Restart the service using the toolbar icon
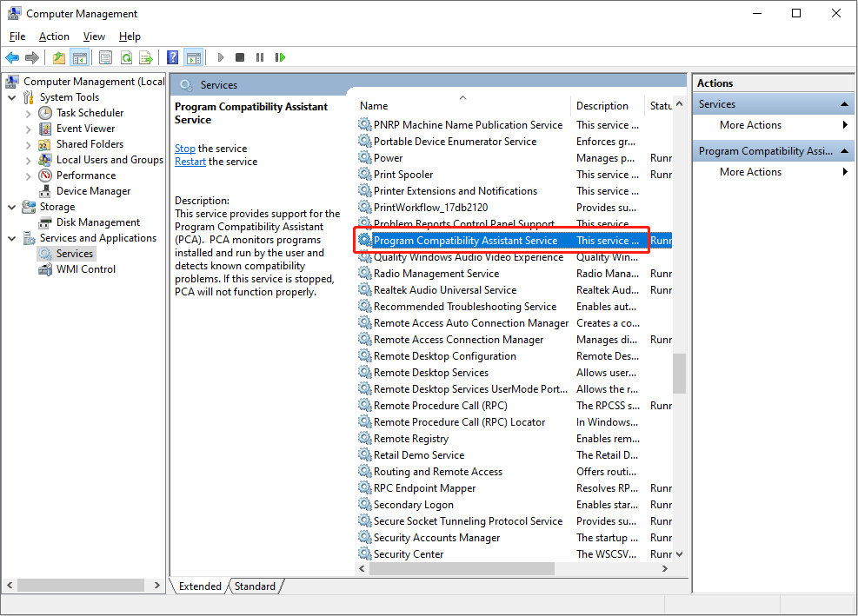The height and width of the screenshot is (616, 858). point(279,57)
